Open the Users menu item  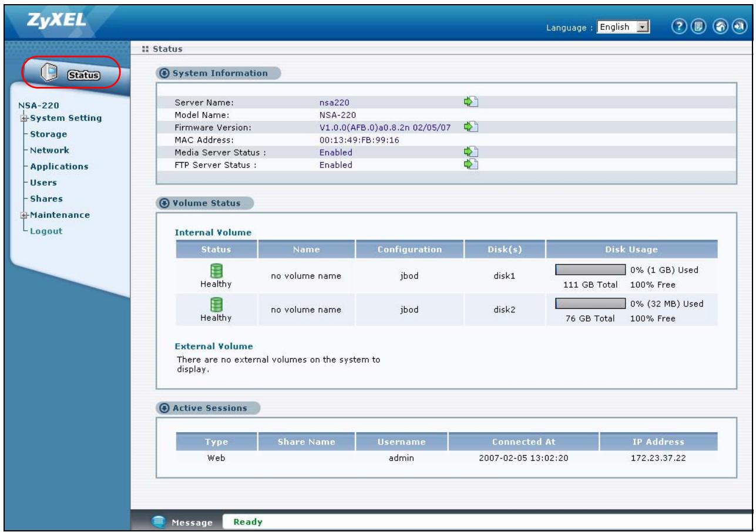(x=43, y=183)
